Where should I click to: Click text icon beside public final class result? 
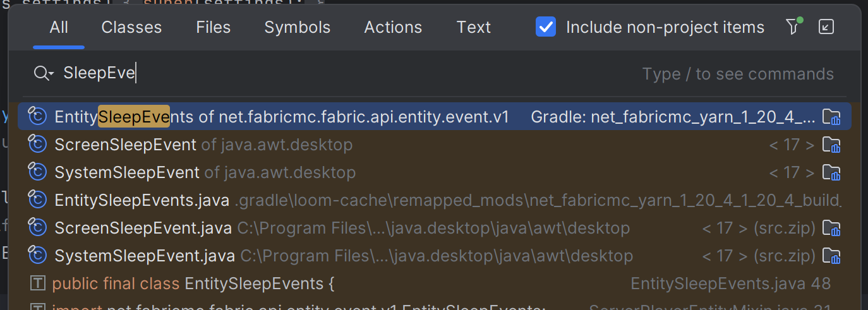point(38,284)
